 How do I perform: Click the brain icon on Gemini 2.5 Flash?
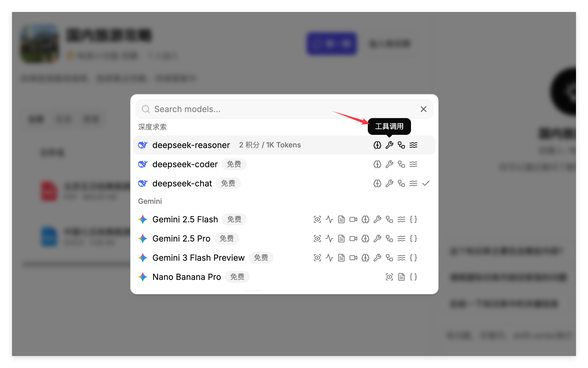[x=365, y=219]
